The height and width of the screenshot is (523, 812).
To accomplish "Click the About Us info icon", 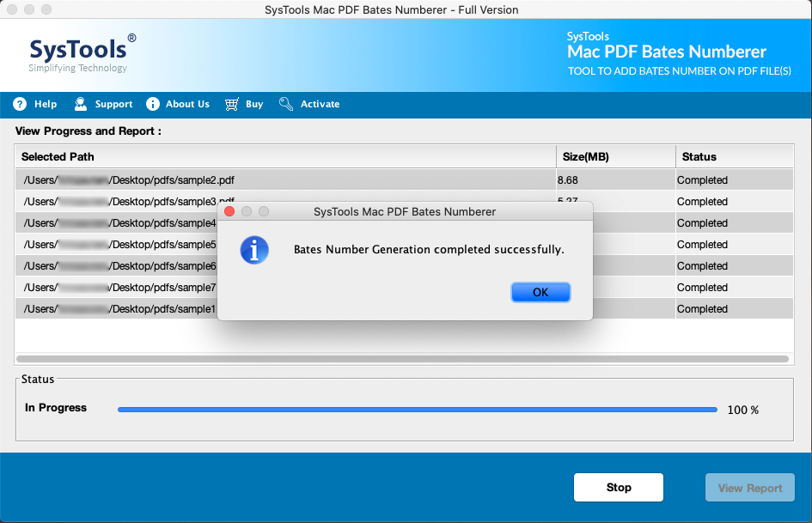I will click(x=153, y=104).
